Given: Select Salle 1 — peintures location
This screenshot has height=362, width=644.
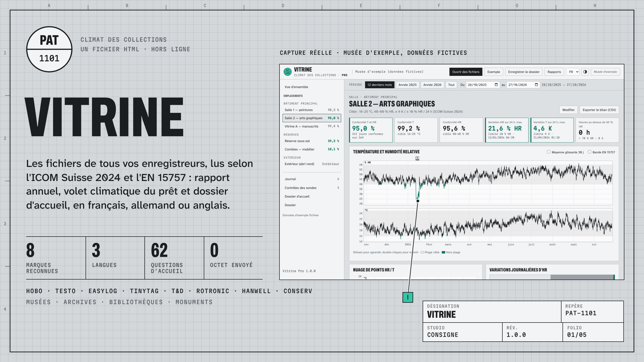Looking at the screenshot, I should click(x=312, y=110).
